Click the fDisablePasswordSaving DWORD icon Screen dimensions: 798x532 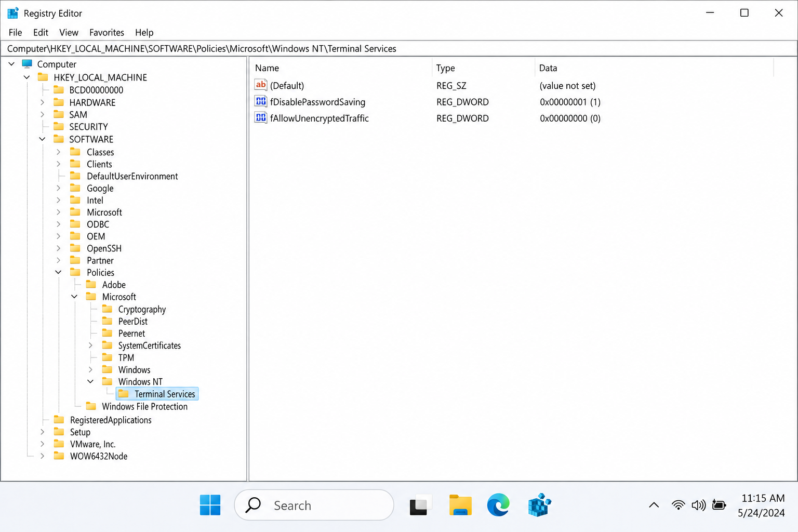(261, 101)
